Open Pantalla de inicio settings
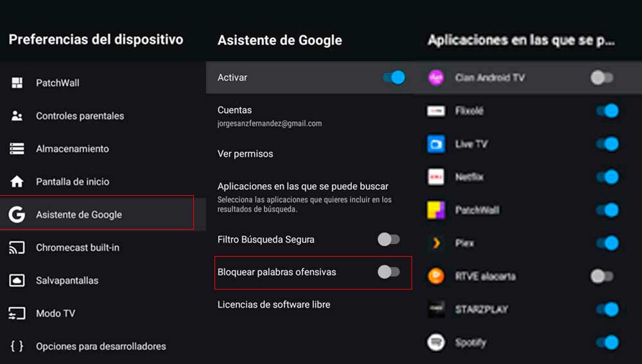 coord(103,182)
